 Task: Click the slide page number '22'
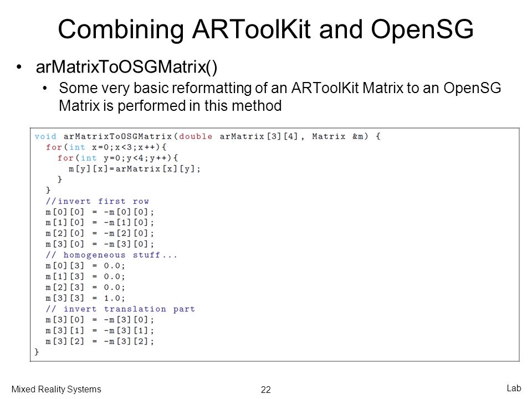265,390
